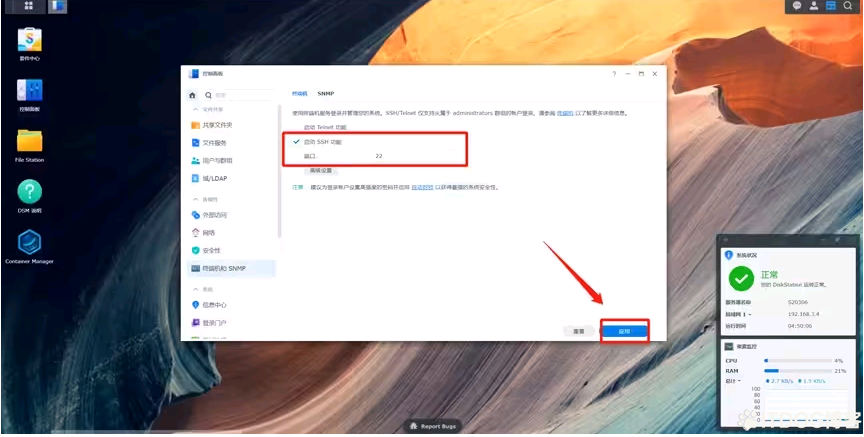Toggle the widgets panel taskbar icon
Image resolution: width=864 pixels, height=437 pixels.
[831, 6]
